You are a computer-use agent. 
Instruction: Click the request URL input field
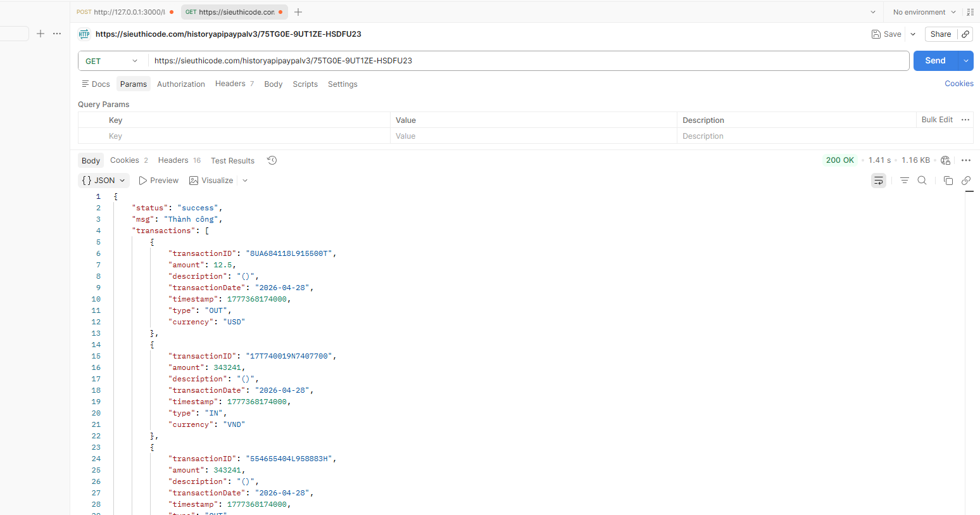tap(529, 61)
